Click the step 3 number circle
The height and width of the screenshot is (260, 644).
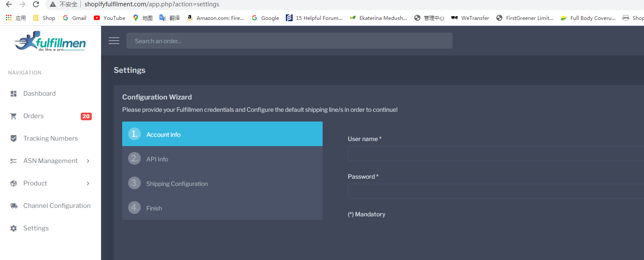point(134,183)
